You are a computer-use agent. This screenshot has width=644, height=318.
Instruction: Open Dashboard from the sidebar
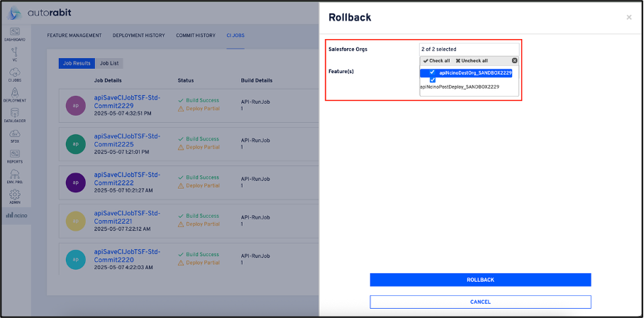coord(14,33)
